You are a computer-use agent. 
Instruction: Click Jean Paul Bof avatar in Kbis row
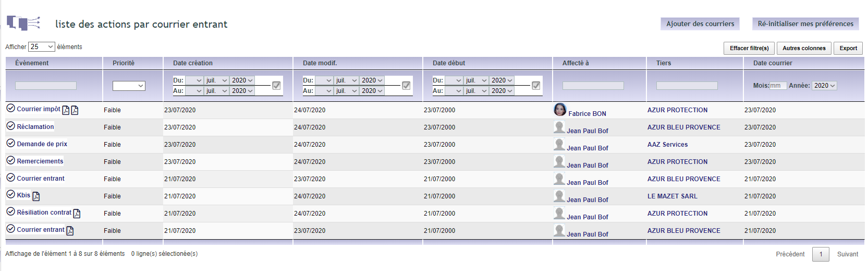pyautogui.click(x=559, y=196)
